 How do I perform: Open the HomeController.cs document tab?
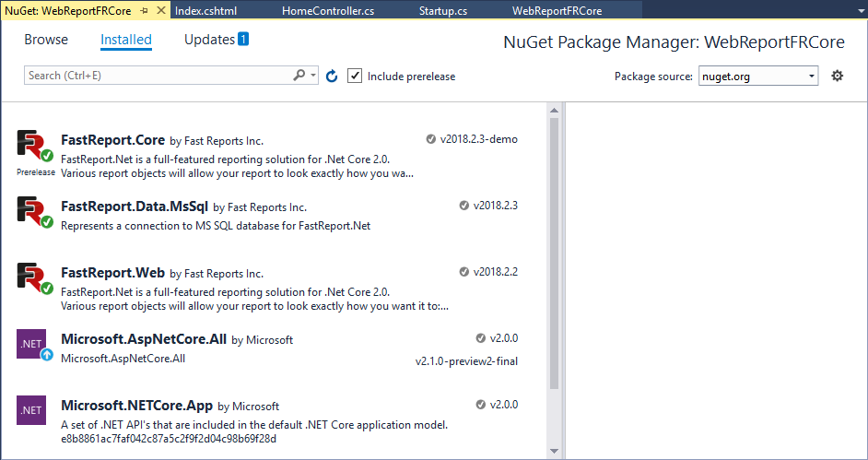328,11
